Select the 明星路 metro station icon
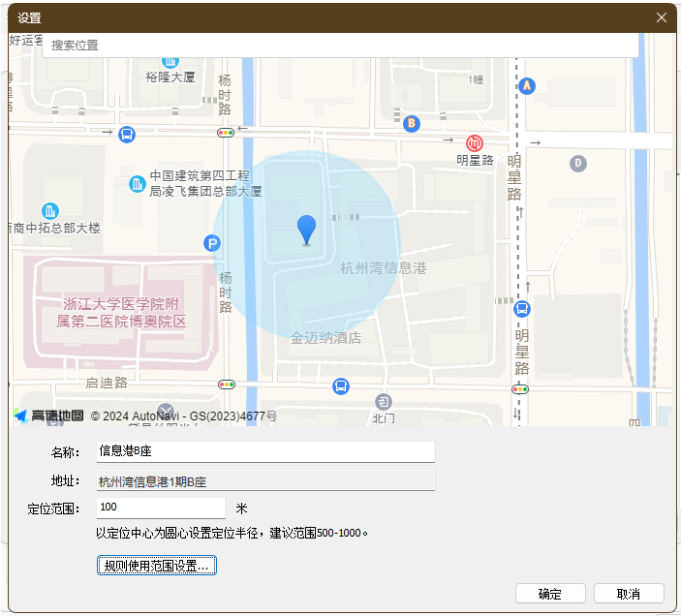The height and width of the screenshot is (616, 681). 475,142
